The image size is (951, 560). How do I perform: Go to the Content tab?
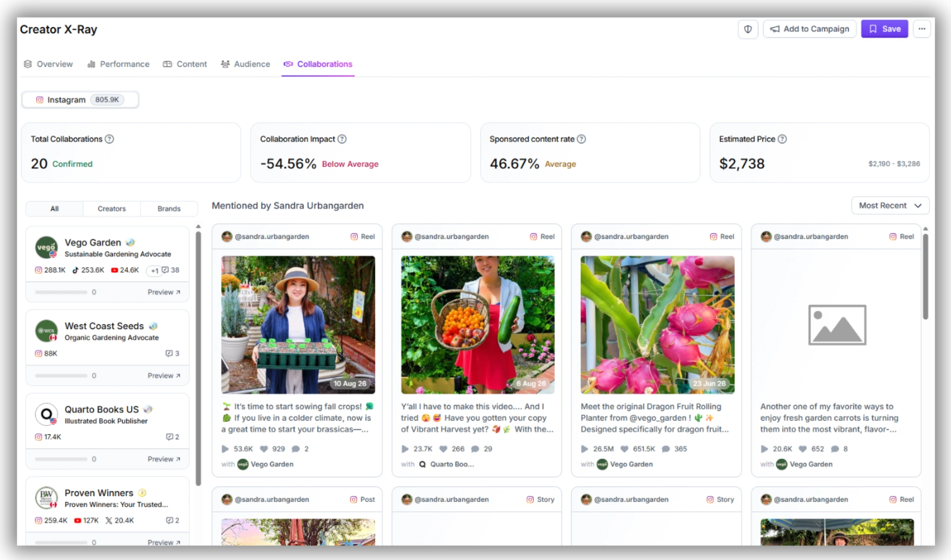(185, 64)
